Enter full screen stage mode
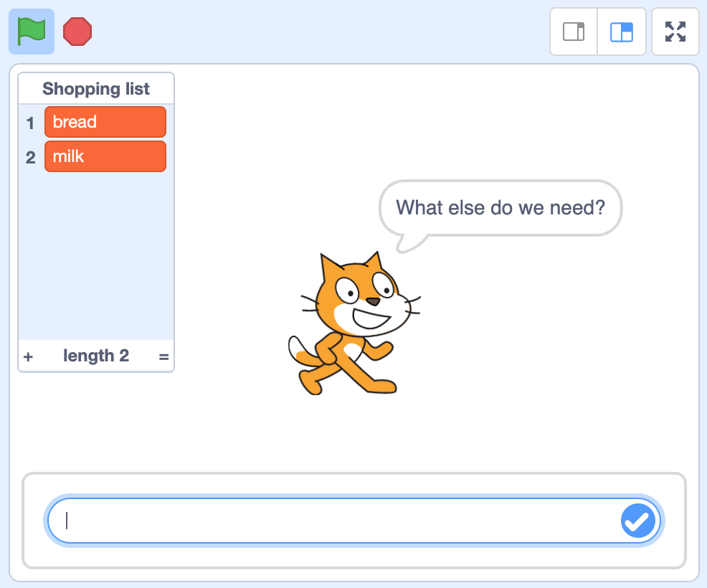The width and height of the screenshot is (707, 588). (x=675, y=32)
